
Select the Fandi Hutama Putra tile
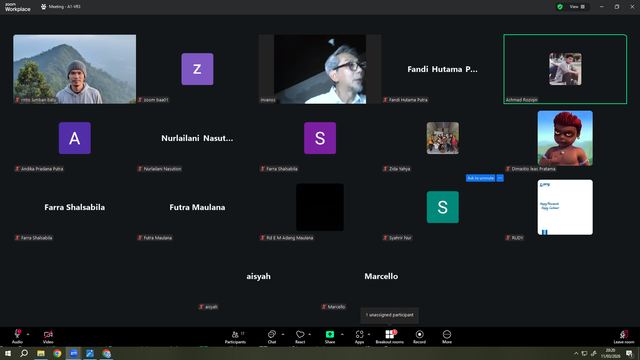(x=442, y=69)
